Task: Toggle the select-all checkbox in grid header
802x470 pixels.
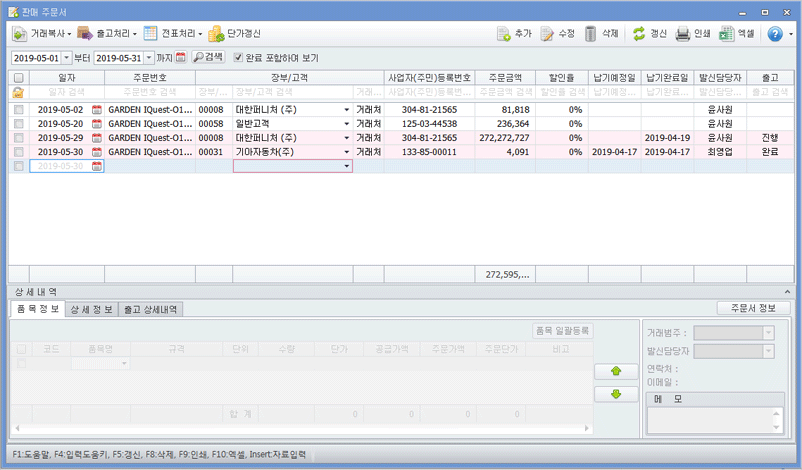Action: 18,77
